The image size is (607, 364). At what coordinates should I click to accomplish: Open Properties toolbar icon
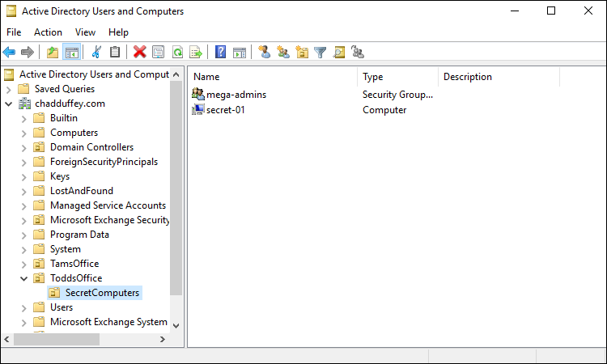159,52
